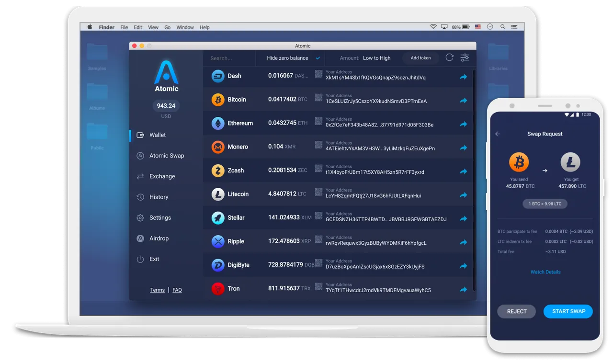The image size is (613, 364).
Task: Click the send arrow for DigiByte
Action: (x=463, y=266)
